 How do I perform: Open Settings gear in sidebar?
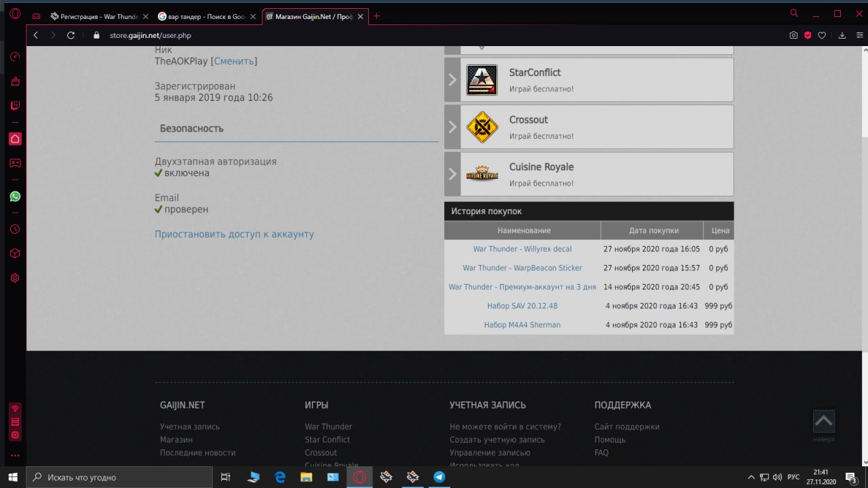click(x=15, y=278)
